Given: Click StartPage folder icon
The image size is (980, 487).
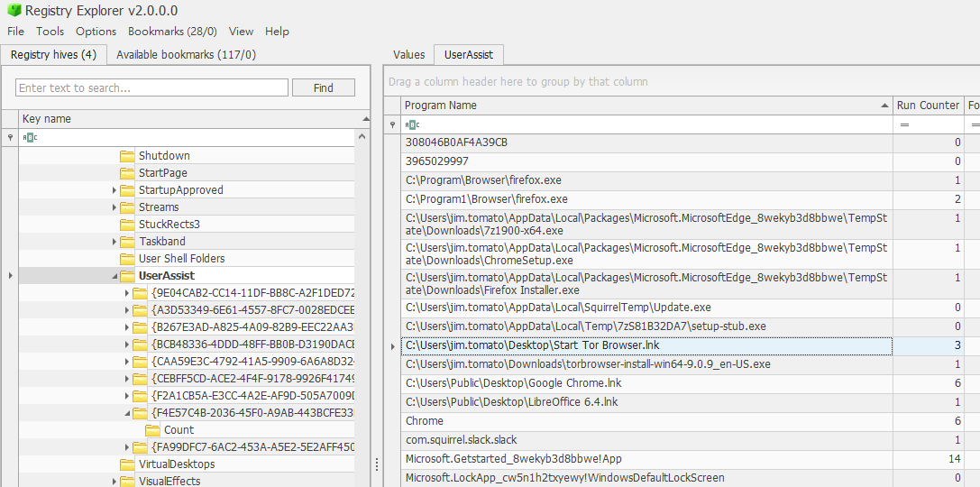Looking at the screenshot, I should (127, 172).
